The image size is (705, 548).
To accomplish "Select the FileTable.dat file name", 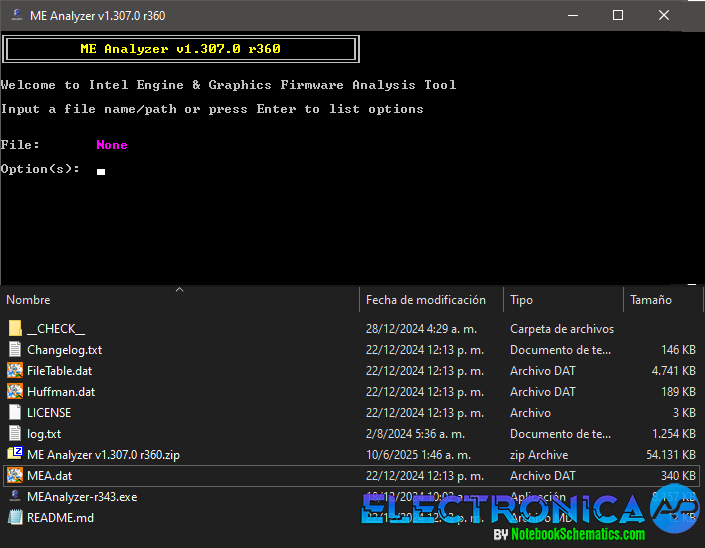I will pos(59,371).
